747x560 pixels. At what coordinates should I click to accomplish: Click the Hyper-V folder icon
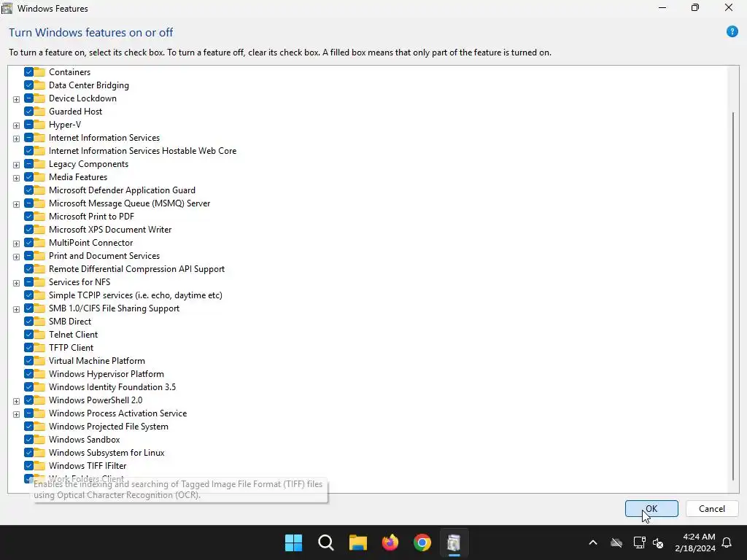point(39,125)
